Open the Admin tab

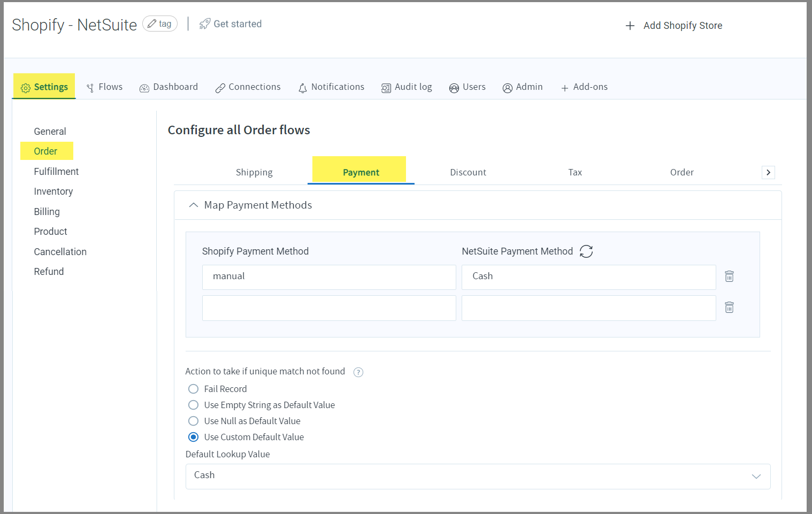[523, 87]
